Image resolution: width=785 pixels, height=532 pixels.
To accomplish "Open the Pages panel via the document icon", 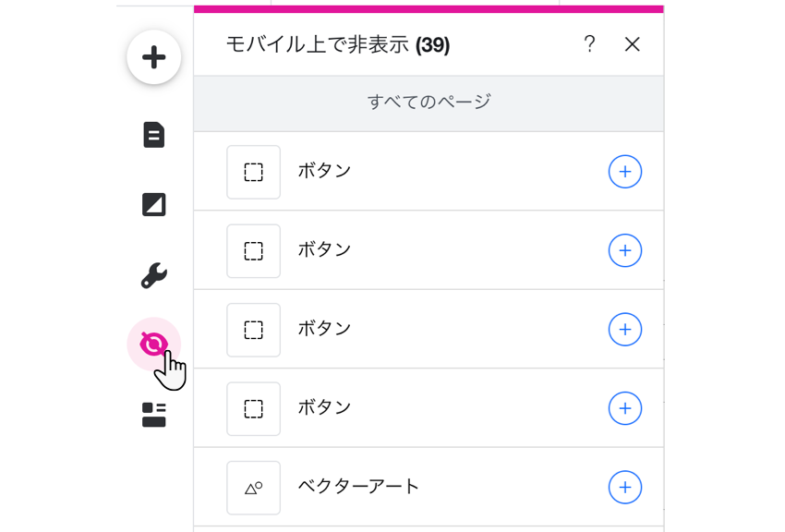I will 154,135.
